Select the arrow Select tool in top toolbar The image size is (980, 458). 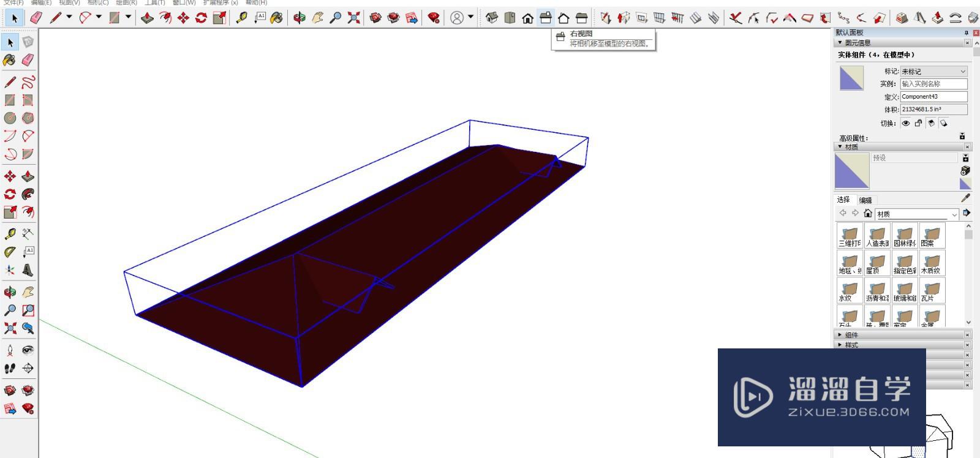point(15,18)
